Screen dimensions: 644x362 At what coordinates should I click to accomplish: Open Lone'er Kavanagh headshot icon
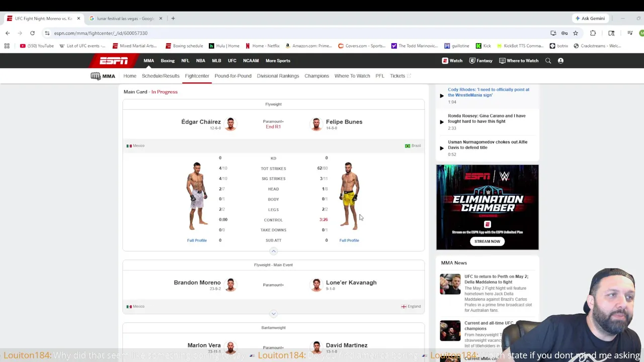(316, 285)
